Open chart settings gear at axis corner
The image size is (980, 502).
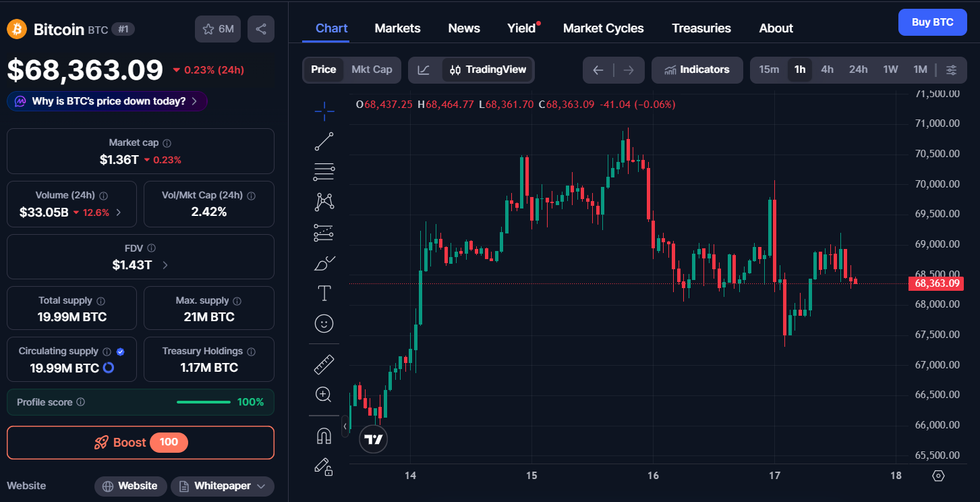938,476
